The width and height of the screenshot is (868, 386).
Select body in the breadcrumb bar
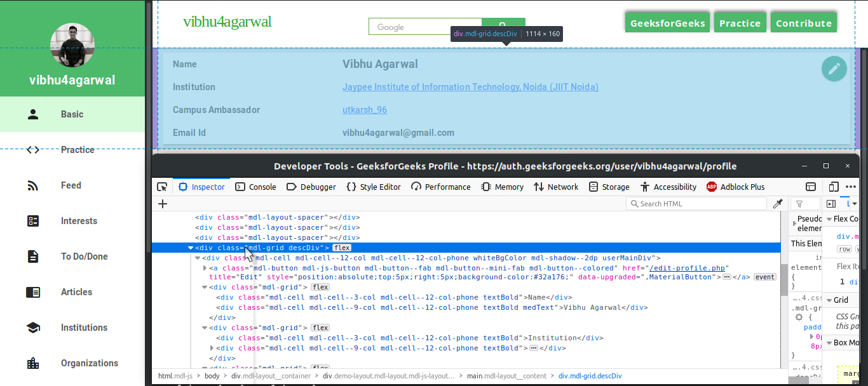coord(212,376)
